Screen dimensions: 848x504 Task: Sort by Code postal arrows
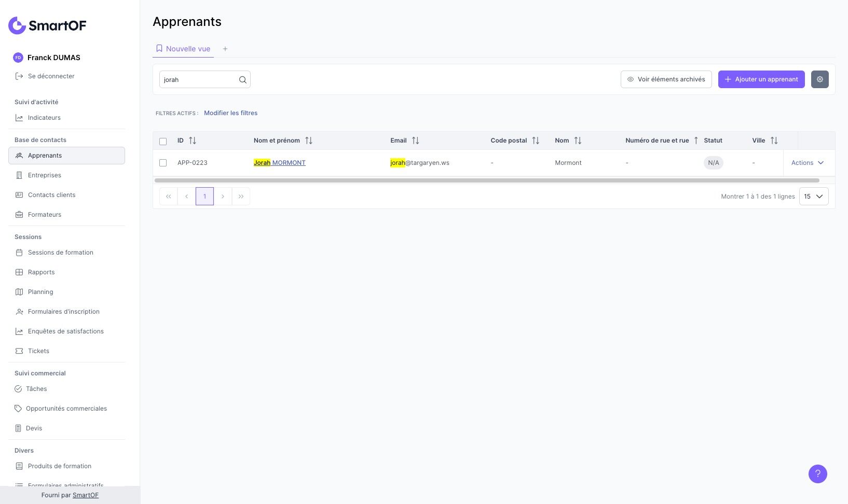pos(536,141)
